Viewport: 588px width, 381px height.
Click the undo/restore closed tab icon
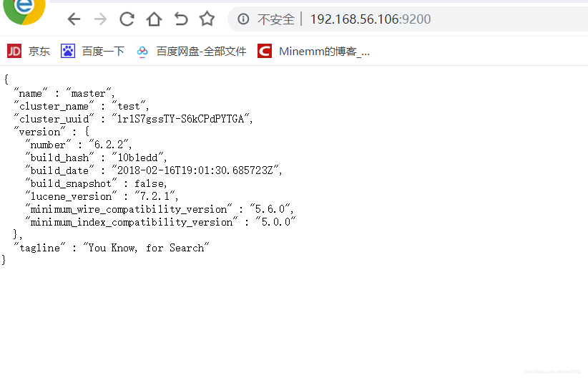click(181, 19)
